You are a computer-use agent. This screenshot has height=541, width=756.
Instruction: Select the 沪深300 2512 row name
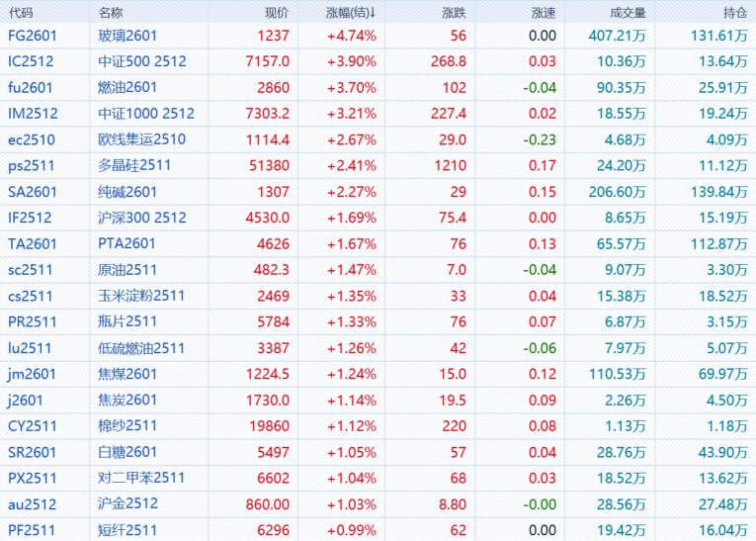pos(142,218)
